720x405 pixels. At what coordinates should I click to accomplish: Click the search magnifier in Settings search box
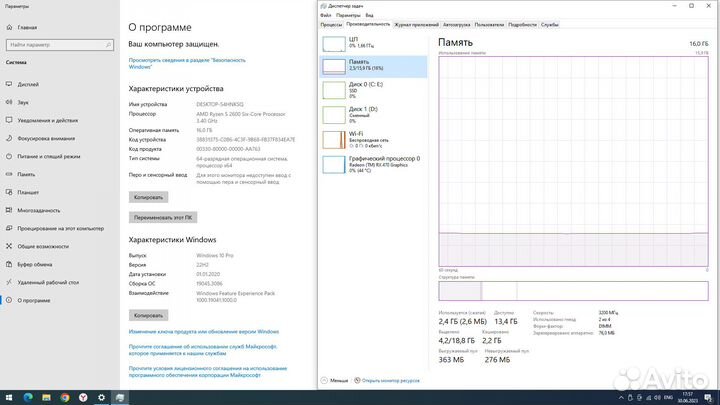pyautogui.click(x=108, y=45)
